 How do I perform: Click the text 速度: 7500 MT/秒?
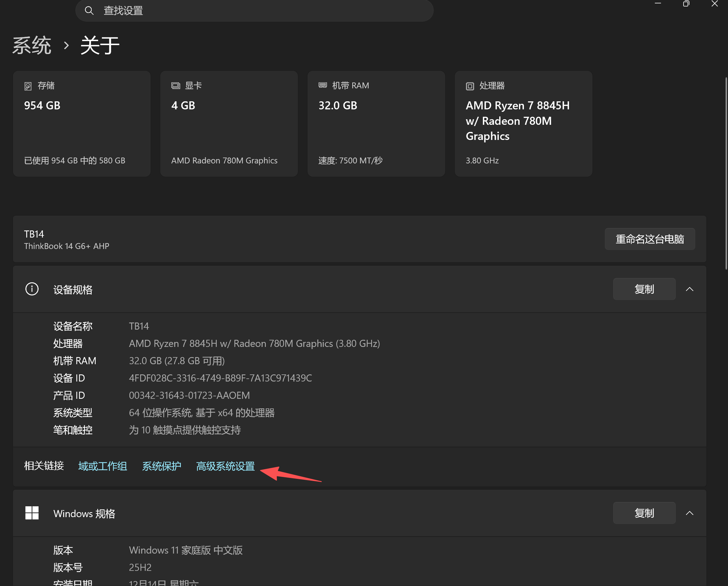point(350,161)
